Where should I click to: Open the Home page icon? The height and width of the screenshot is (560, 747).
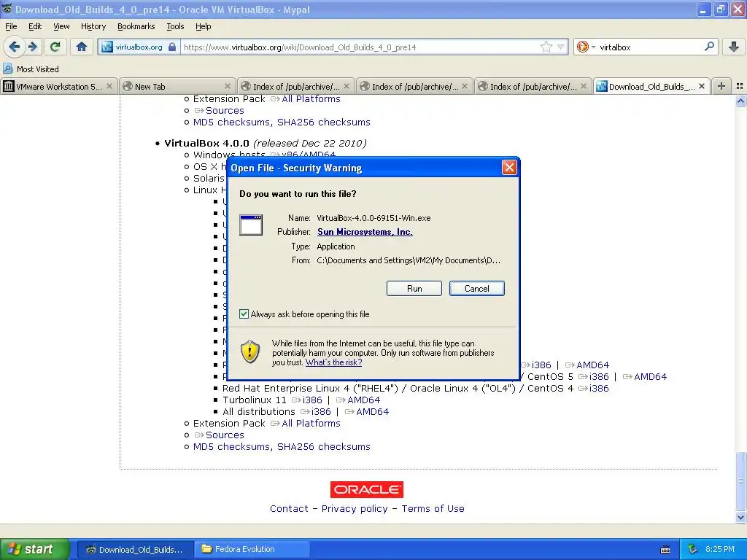tap(82, 47)
